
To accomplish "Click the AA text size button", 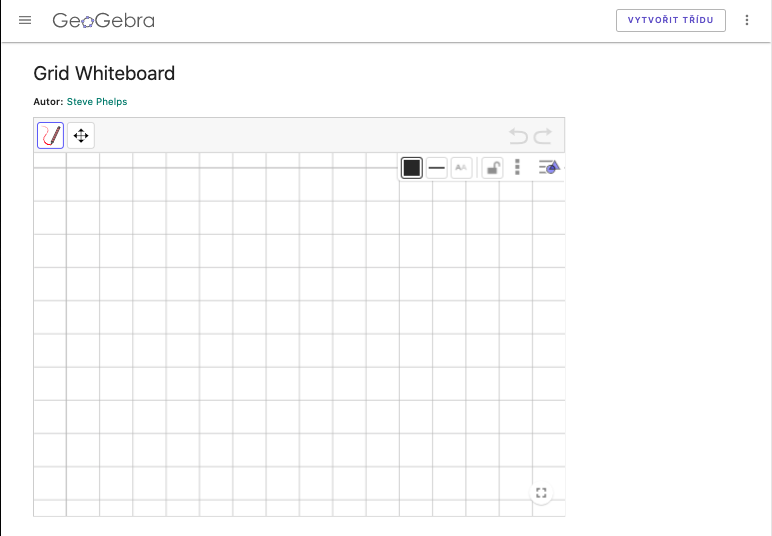I will 461,168.
